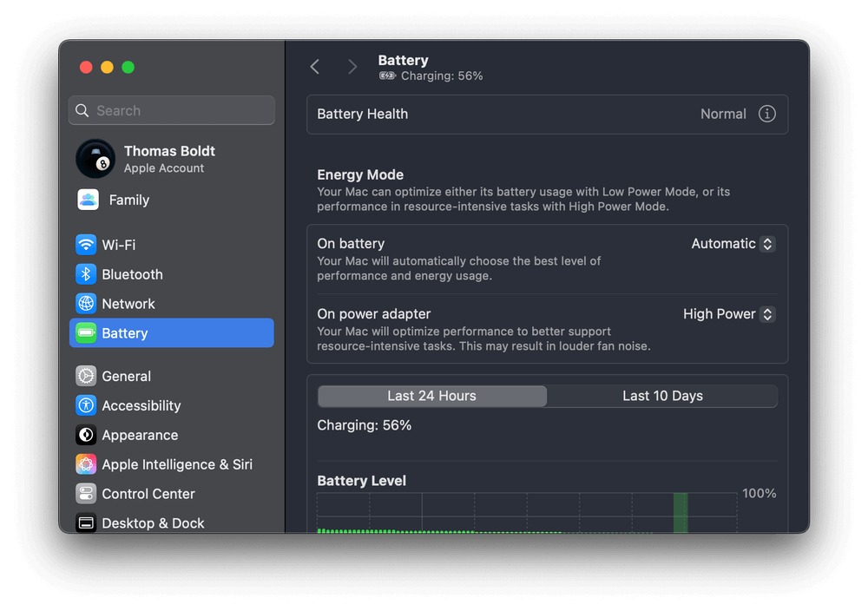Select the Last 24 Hours tab
This screenshot has width=868, height=611.
[x=432, y=396]
